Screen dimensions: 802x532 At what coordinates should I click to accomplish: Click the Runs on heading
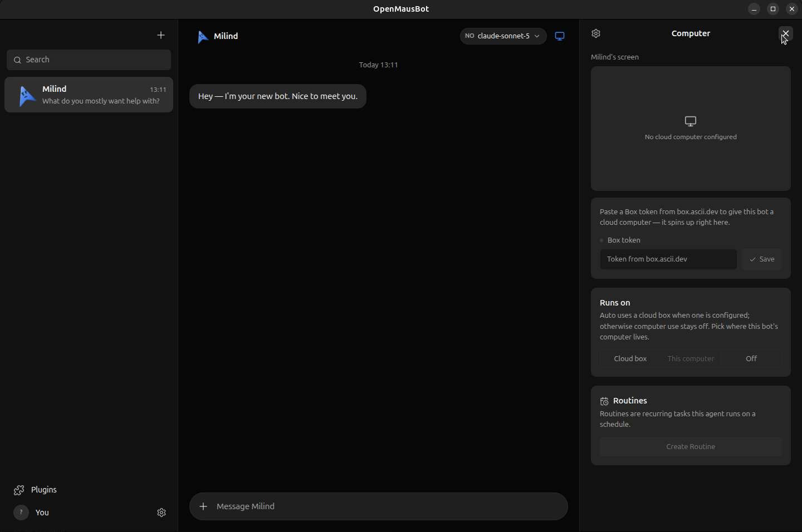pos(615,303)
